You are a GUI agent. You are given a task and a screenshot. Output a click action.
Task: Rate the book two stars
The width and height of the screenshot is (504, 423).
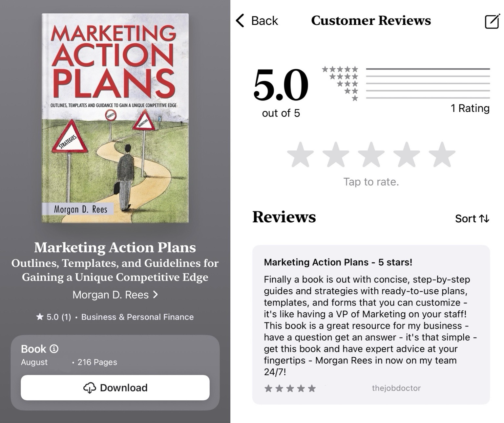coord(336,154)
